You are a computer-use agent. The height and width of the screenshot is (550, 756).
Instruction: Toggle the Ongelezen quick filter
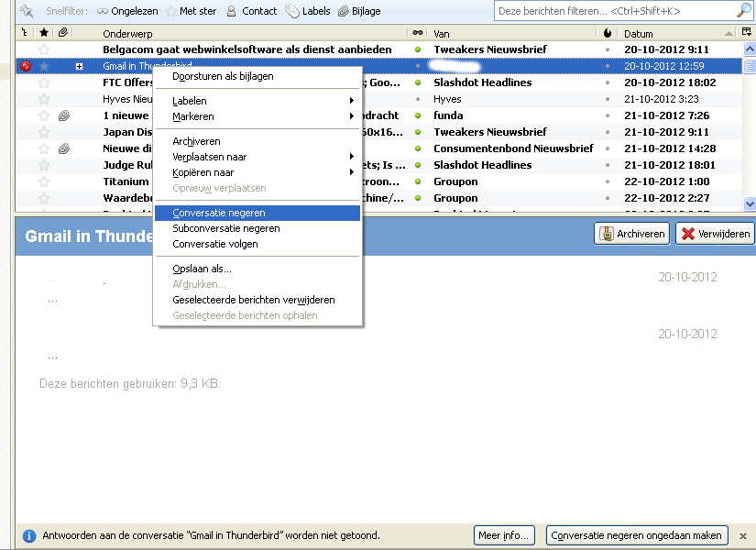coord(127,11)
